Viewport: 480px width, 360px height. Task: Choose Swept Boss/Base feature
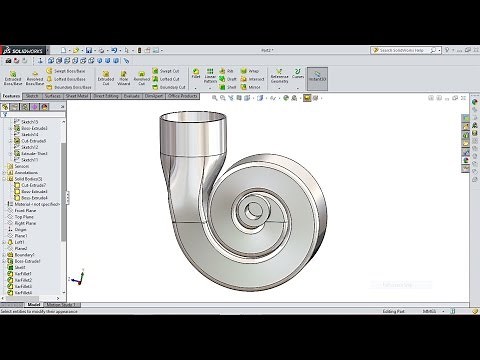66,71
